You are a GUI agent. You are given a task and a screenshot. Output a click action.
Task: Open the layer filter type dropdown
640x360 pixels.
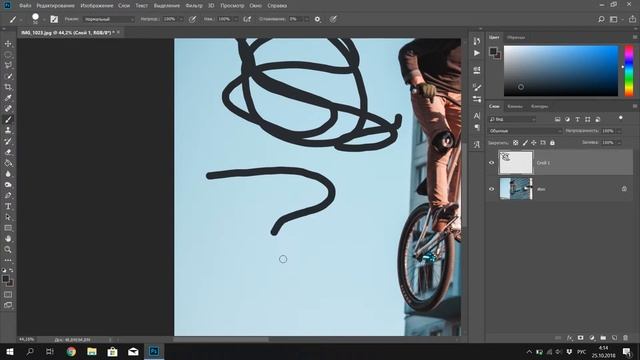click(x=512, y=119)
